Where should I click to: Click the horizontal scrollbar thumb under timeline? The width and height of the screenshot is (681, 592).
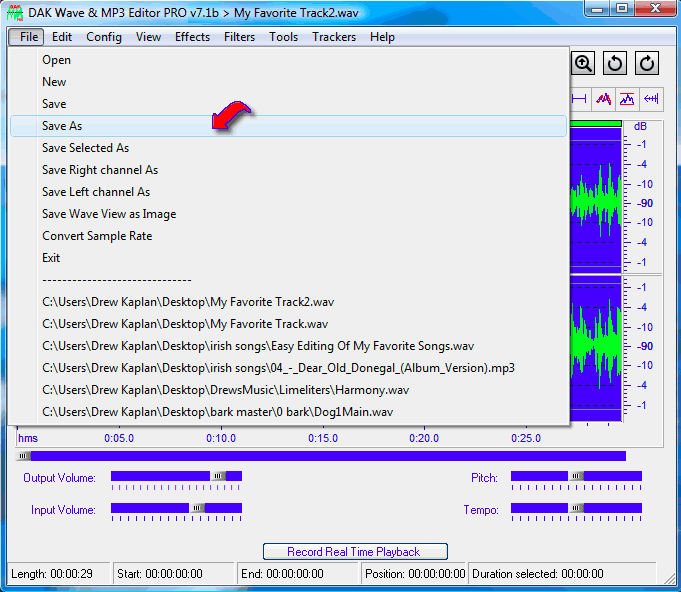[23, 456]
